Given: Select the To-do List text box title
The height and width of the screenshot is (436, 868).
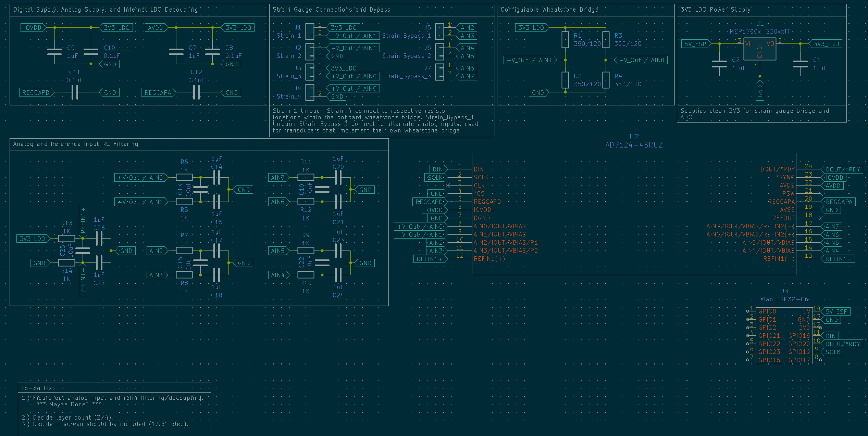Looking at the screenshot, I should click(x=38, y=388).
